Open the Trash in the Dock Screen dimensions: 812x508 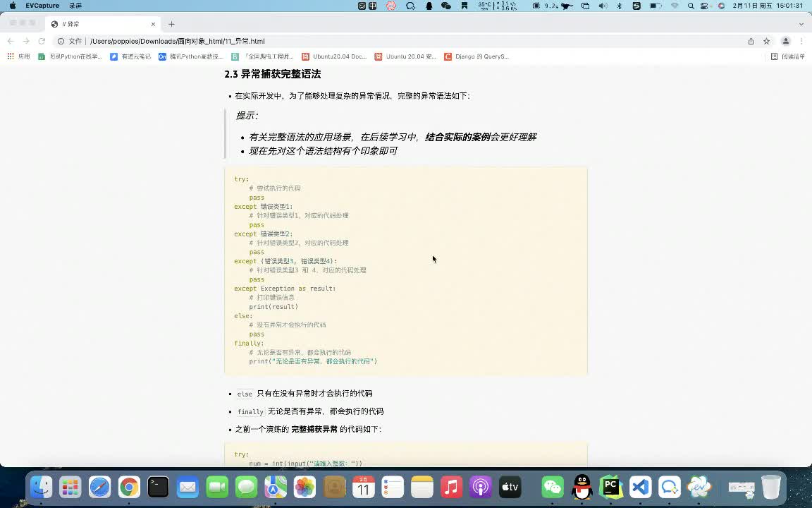click(771, 488)
